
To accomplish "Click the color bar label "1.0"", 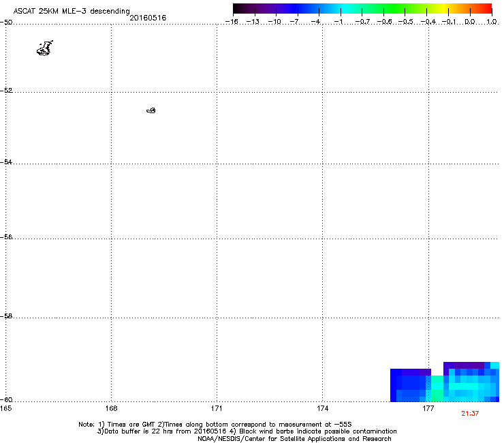I will [492, 22].
